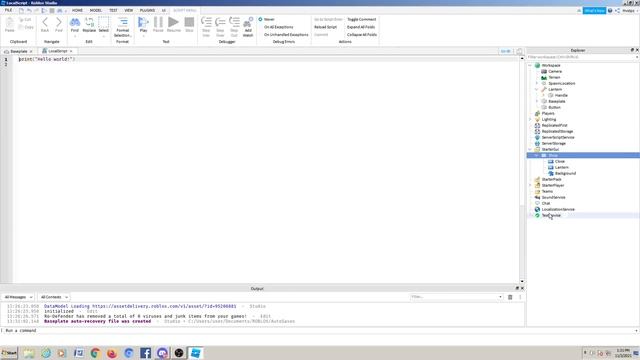
Task: Click the Cut button in Clipboard
Action: (25, 20)
